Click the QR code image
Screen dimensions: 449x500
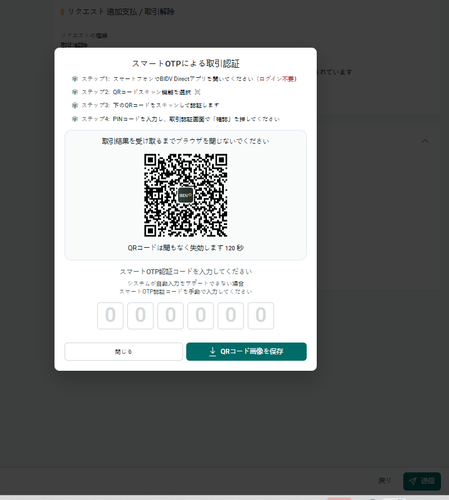pos(186,195)
